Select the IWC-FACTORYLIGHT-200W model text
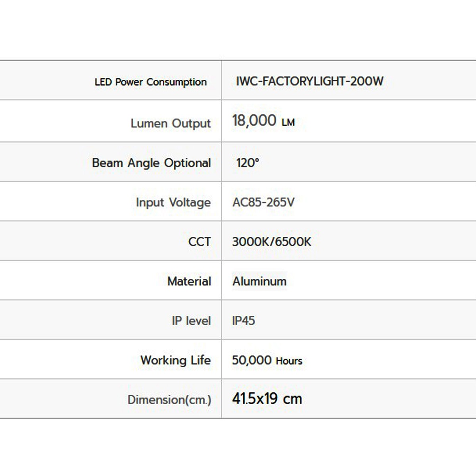The image size is (476, 476). pyautogui.click(x=309, y=81)
